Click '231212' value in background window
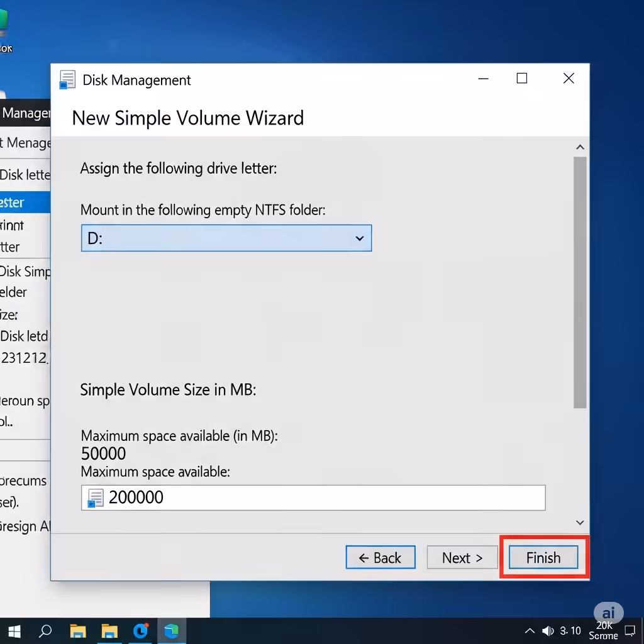The image size is (644, 644). click(x=25, y=358)
